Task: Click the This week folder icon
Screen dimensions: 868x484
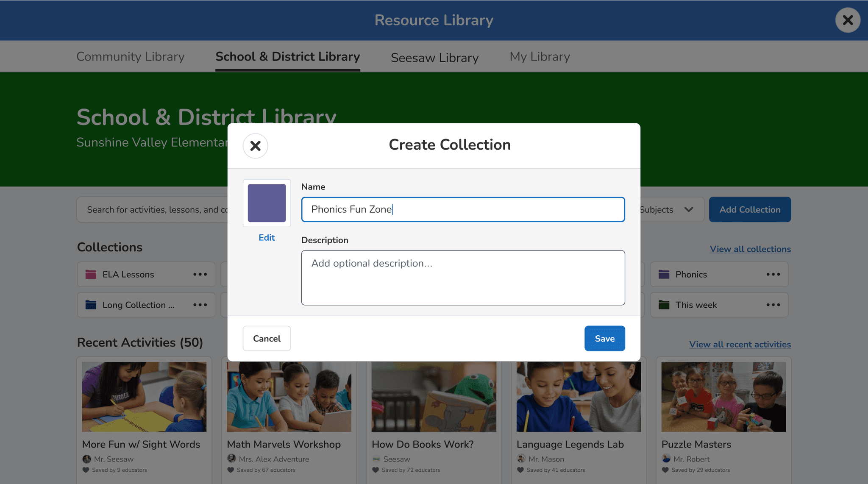Action: tap(664, 305)
